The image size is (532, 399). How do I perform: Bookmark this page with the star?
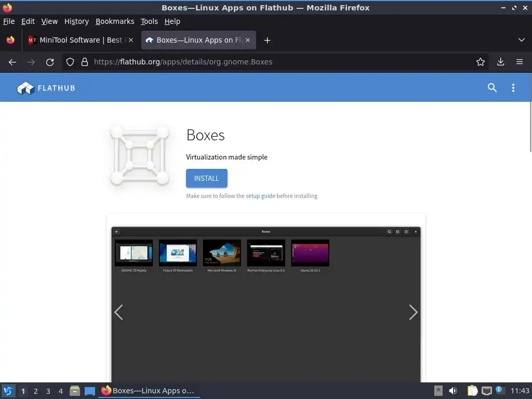coord(480,62)
